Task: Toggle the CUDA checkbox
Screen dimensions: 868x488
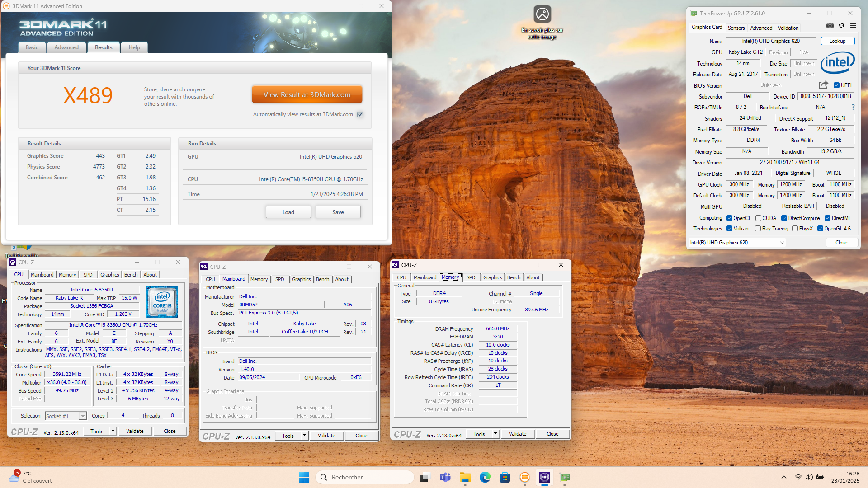Action: (x=758, y=218)
